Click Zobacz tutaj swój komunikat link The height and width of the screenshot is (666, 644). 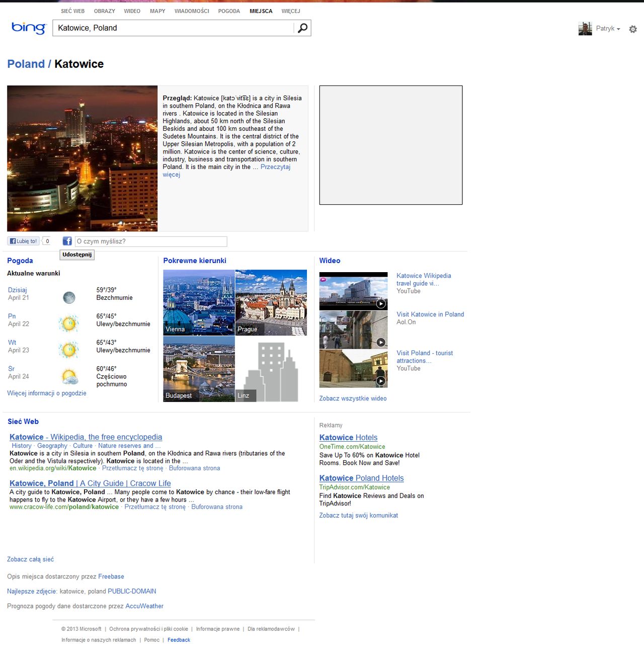tap(358, 516)
